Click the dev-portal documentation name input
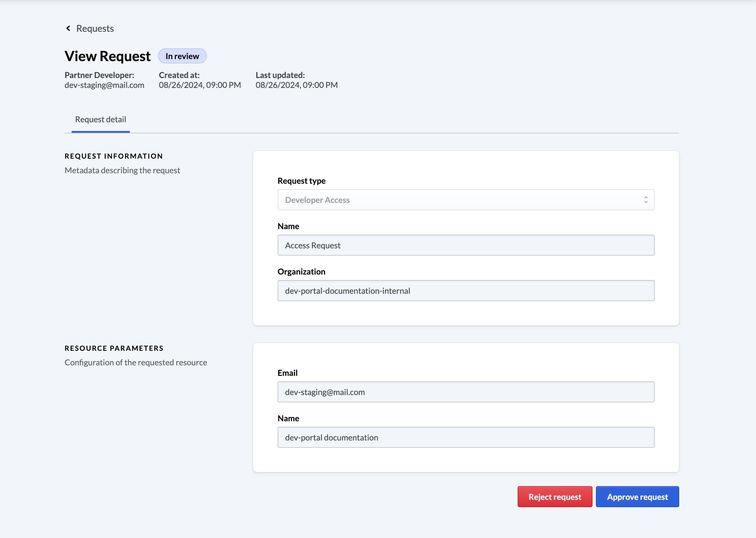 (x=465, y=437)
